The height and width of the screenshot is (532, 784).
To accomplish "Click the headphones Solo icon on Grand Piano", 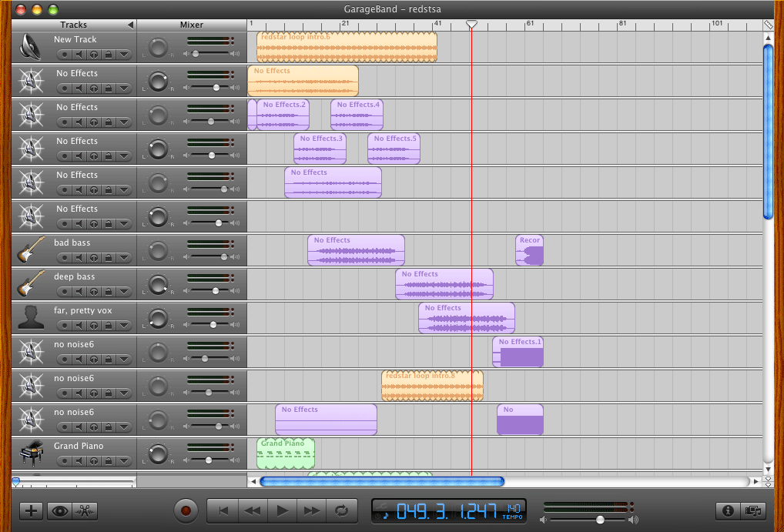I will click(94, 461).
